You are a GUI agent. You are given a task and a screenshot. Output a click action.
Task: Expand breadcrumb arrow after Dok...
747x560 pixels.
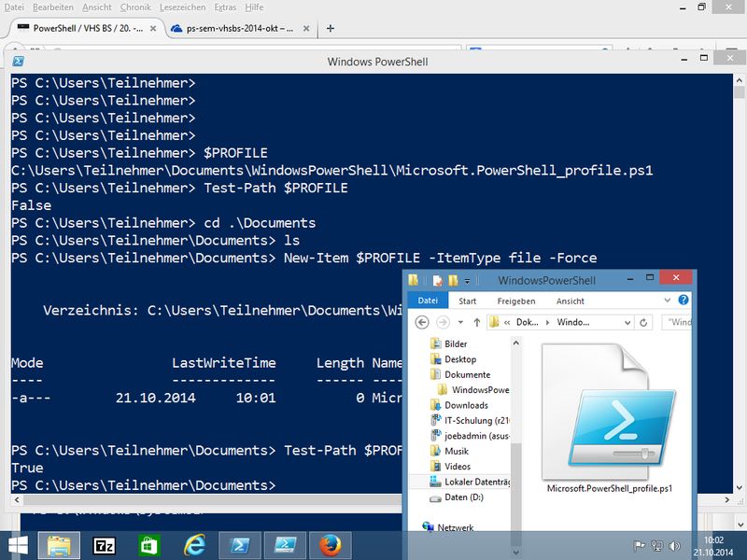(547, 322)
